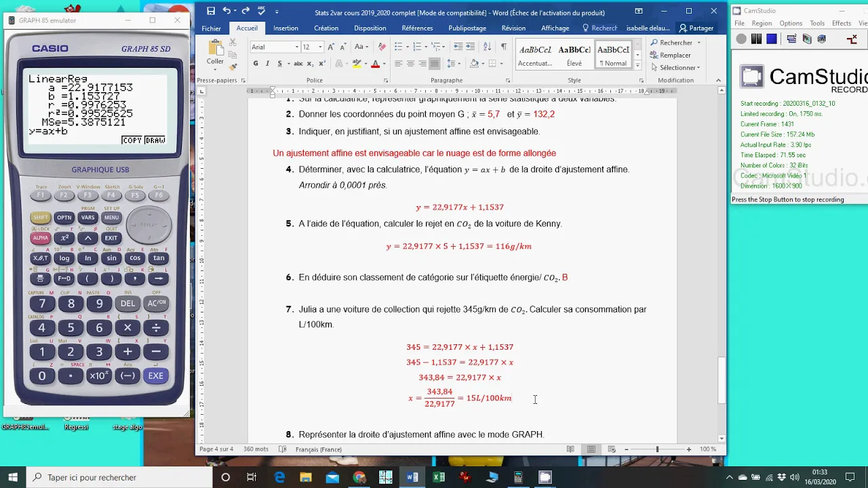Undo the last action in Word
This screenshot has height=488, width=868.
click(x=226, y=12)
